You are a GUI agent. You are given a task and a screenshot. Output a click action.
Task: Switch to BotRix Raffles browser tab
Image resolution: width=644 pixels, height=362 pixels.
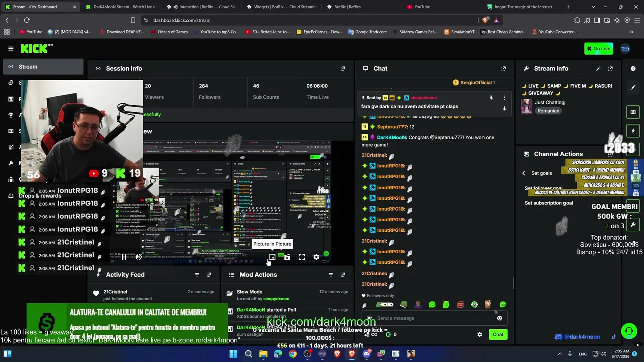[362, 7]
